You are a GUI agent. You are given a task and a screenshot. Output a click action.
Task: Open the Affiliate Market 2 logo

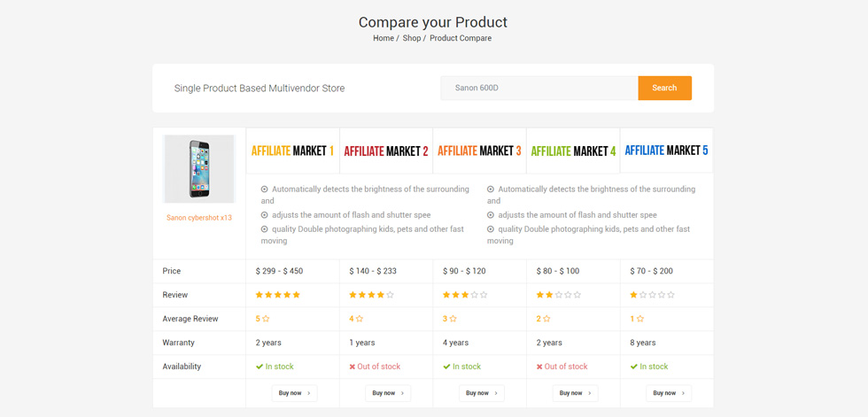coord(386,151)
